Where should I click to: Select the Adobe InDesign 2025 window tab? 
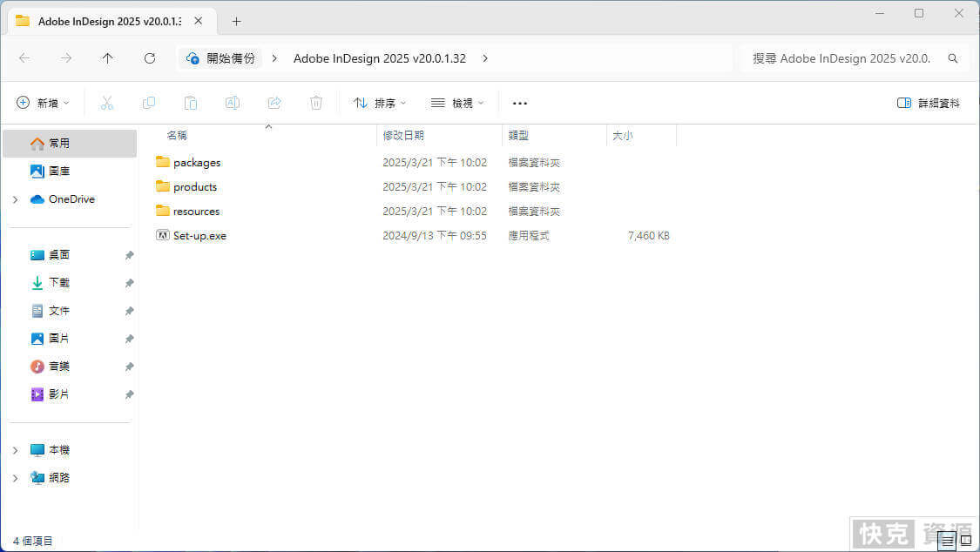(x=112, y=21)
